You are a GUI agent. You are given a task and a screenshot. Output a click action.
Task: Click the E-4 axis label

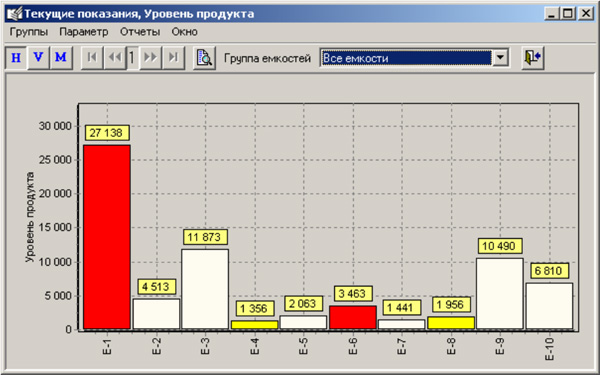coord(255,346)
